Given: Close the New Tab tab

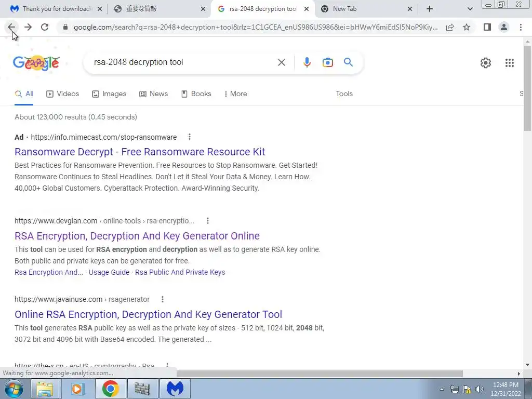Looking at the screenshot, I should (409, 9).
